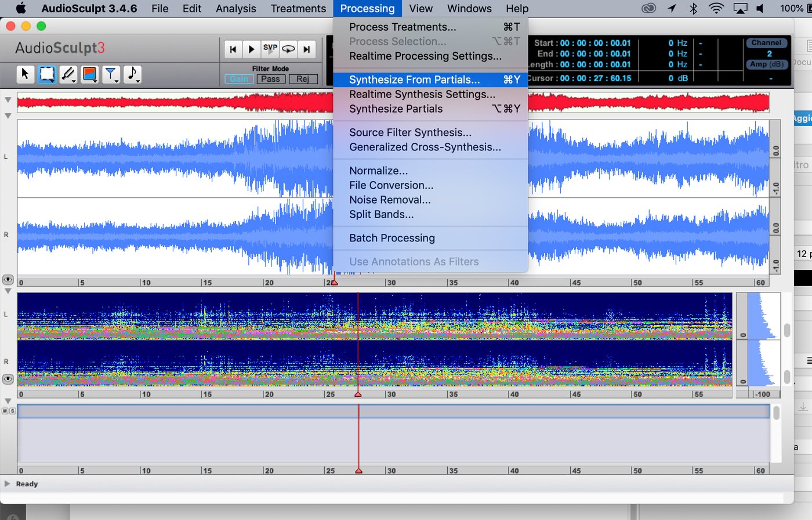This screenshot has height=520, width=812.
Task: Open Process Treatments from menu
Action: [430, 27]
